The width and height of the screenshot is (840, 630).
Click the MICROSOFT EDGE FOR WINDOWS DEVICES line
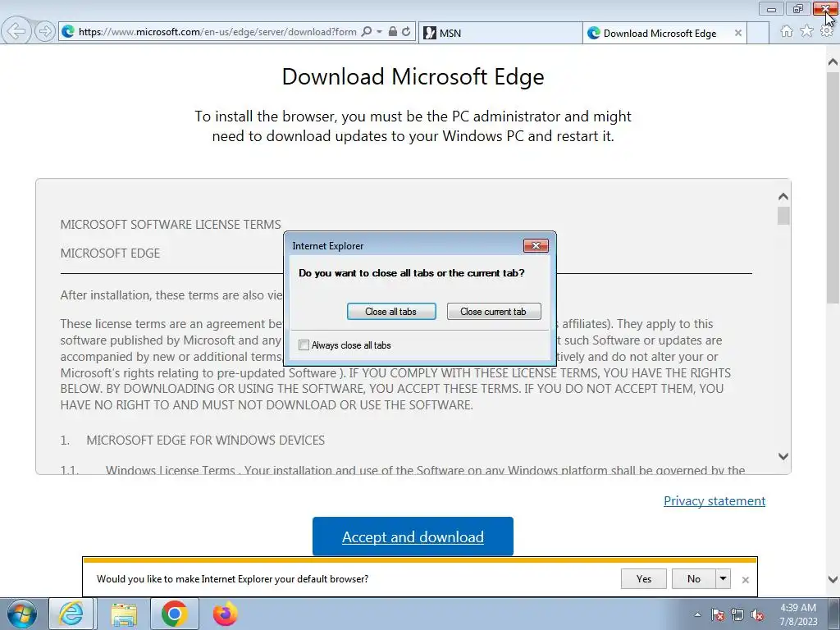tap(206, 441)
